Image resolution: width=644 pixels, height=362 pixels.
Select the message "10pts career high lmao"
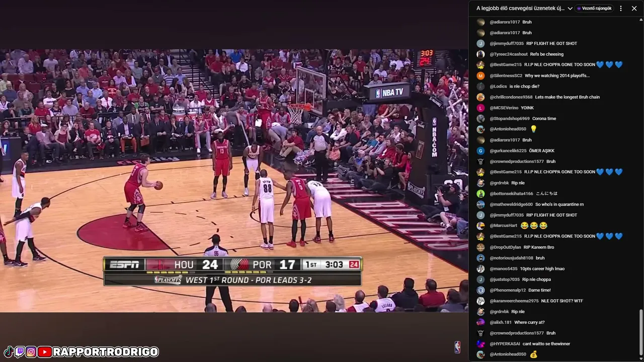pos(542,268)
